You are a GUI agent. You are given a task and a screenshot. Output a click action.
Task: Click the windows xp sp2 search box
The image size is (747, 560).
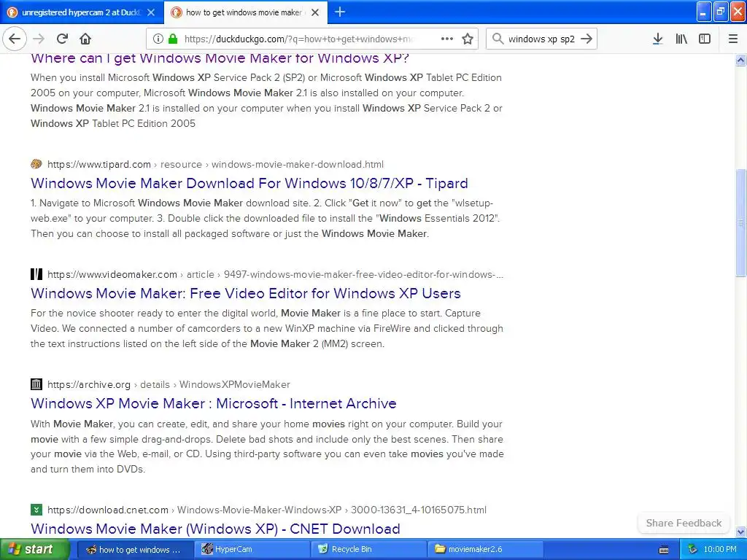pyautogui.click(x=541, y=39)
